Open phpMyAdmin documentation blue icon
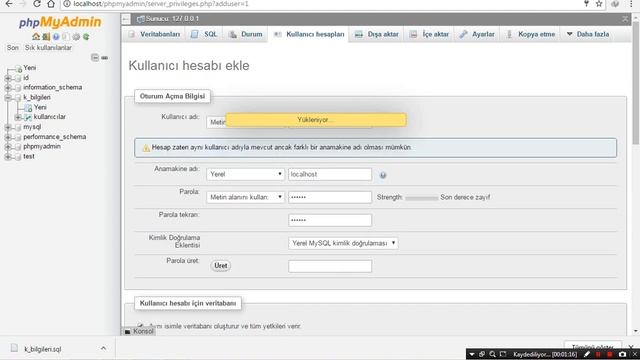 click(x=56, y=37)
